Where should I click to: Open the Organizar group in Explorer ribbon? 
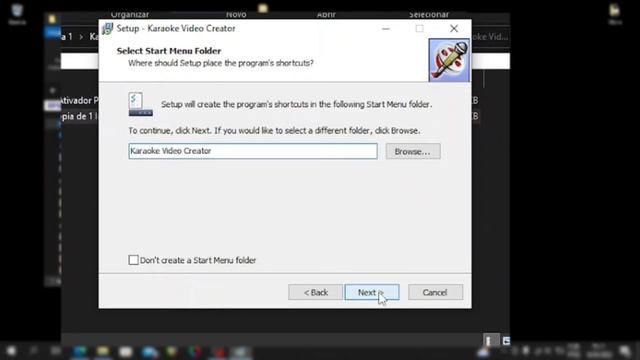(130, 15)
